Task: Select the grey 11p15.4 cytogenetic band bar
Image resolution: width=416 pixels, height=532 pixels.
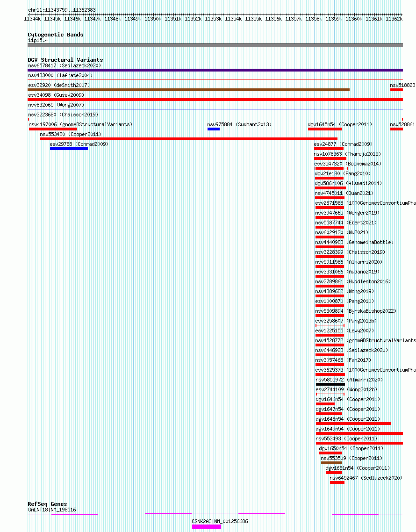Action: (215, 45)
